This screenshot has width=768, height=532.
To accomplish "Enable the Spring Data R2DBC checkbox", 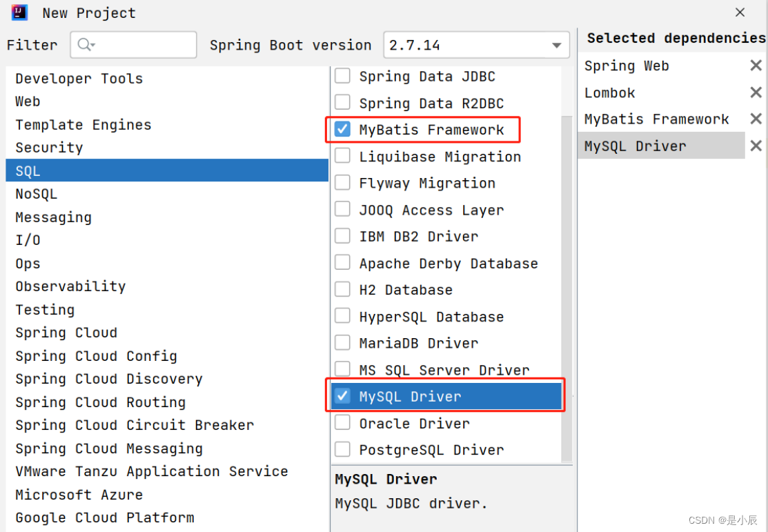I will [342, 102].
